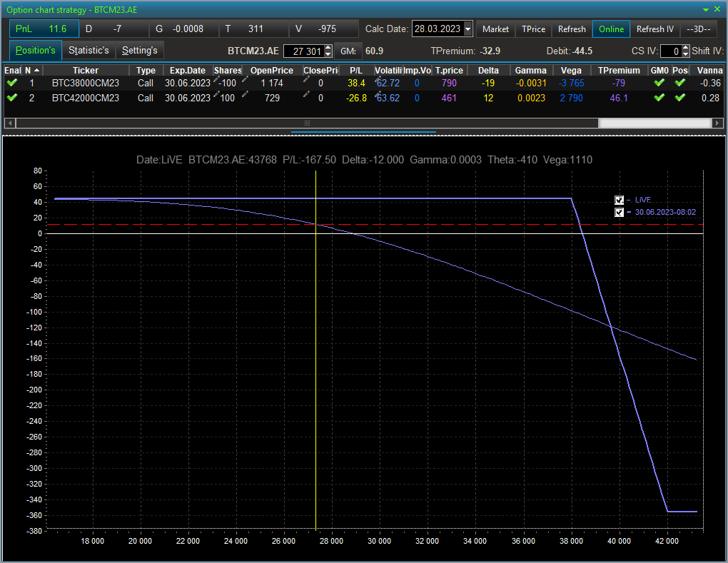Toggle Pos checkmark for BTC38000CM23 row
This screenshot has width=728, height=563.
tap(680, 83)
